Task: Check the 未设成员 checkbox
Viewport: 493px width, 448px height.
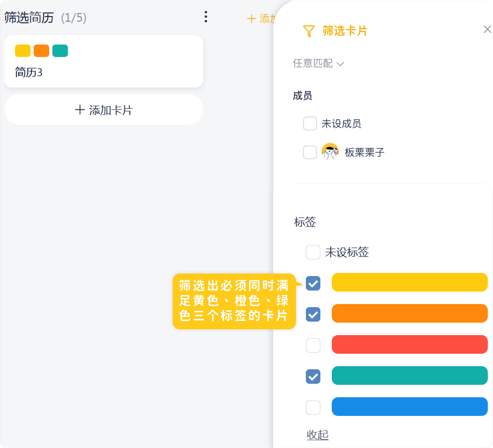Action: coord(310,123)
